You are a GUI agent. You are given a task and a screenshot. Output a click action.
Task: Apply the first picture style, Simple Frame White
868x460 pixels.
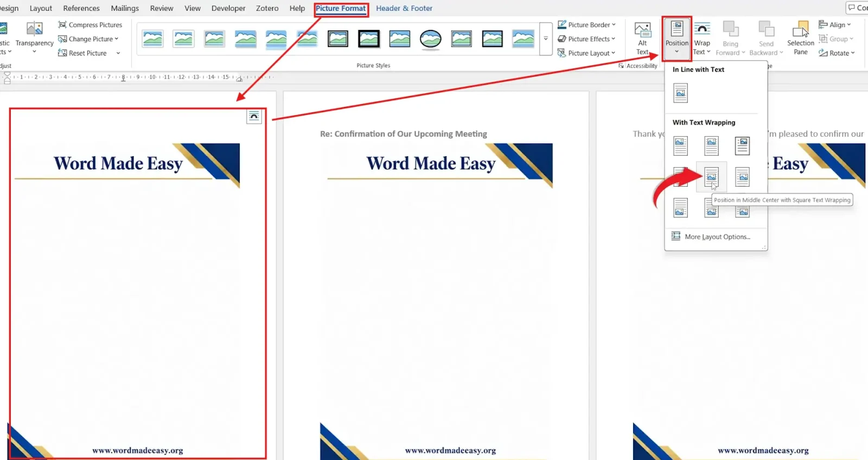152,39
